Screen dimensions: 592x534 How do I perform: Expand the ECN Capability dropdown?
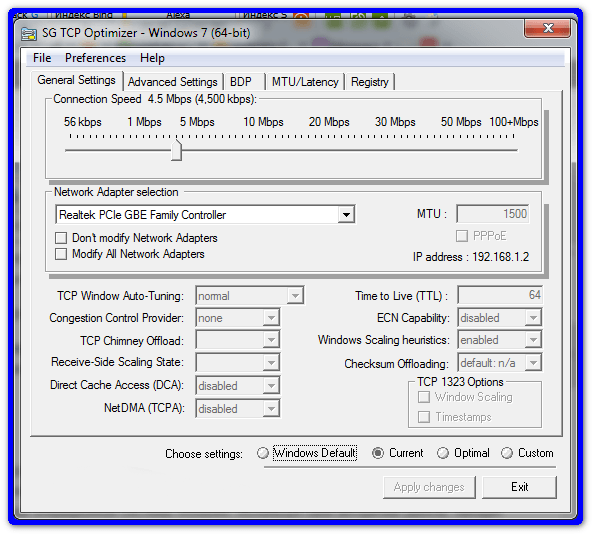(x=533, y=318)
